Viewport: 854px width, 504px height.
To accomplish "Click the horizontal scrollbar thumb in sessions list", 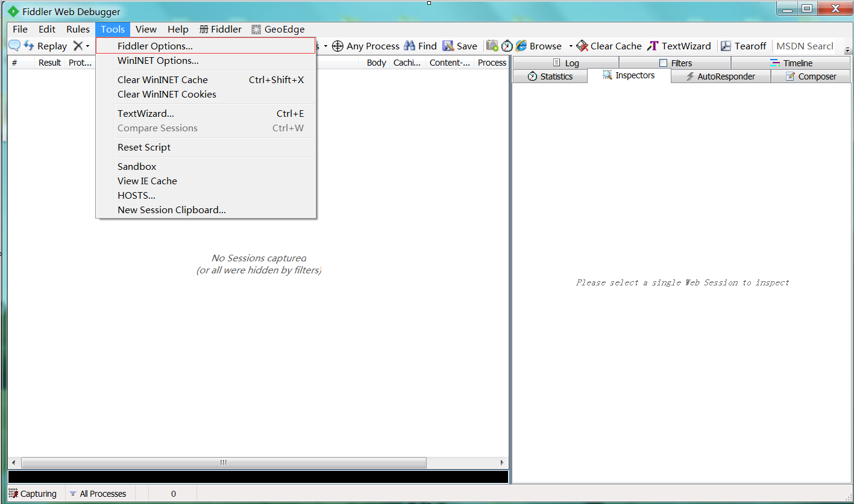I will (x=224, y=462).
